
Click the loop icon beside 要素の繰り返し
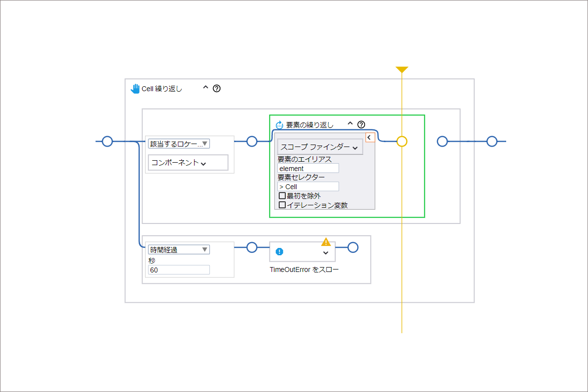pyautogui.click(x=280, y=124)
